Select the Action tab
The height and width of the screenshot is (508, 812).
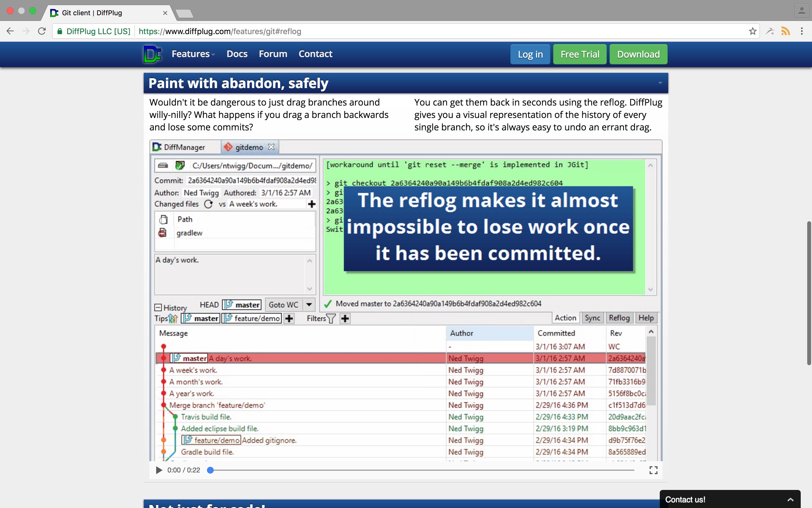pos(565,318)
